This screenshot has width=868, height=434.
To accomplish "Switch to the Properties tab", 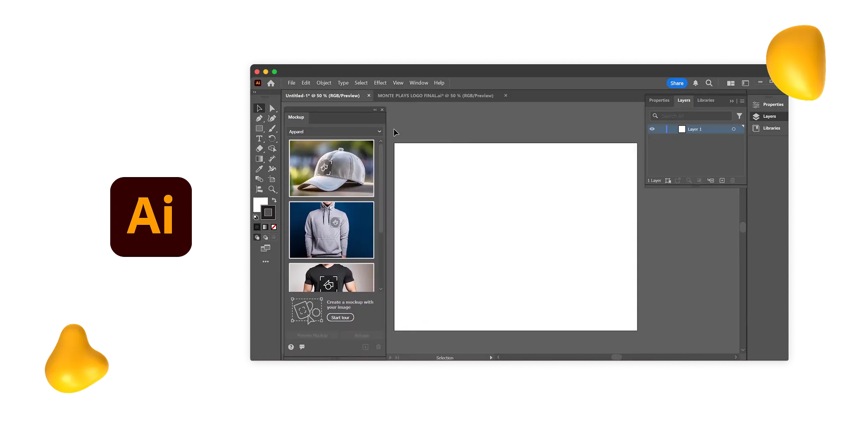I will pos(659,100).
